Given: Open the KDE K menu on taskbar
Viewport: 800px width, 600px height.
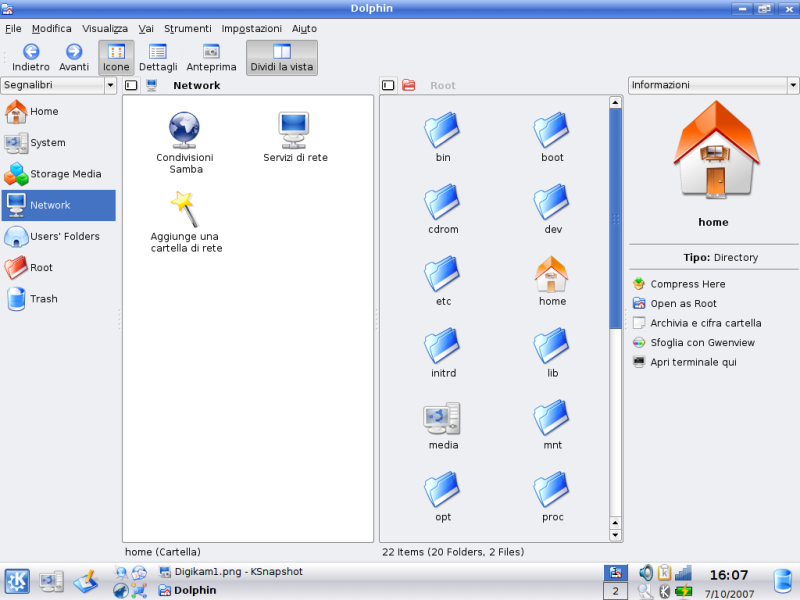Looking at the screenshot, I should (17, 580).
